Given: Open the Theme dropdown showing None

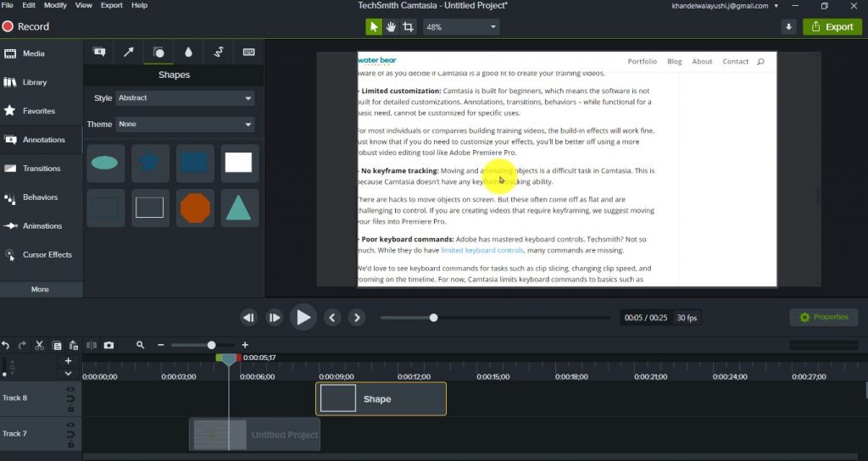Looking at the screenshot, I should point(185,125).
